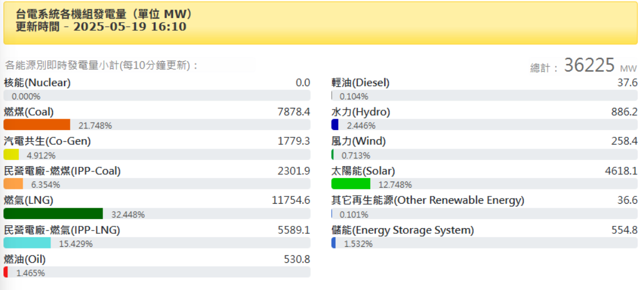Select the 核能(Nuclear) label

click(x=37, y=83)
